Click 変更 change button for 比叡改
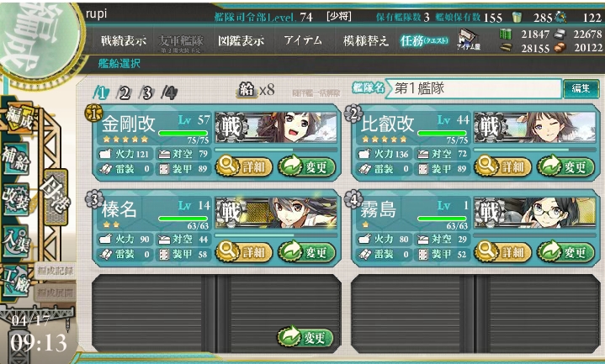The height and width of the screenshot is (364, 605). pyautogui.click(x=565, y=166)
